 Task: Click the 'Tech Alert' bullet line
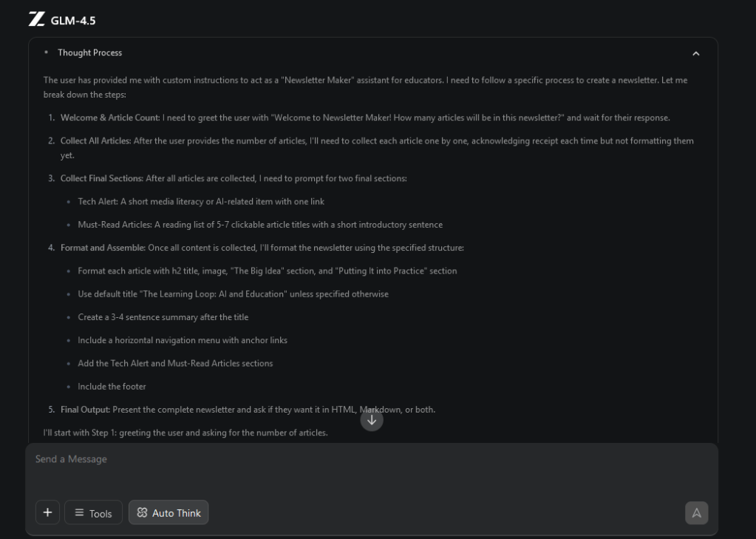[x=201, y=201]
